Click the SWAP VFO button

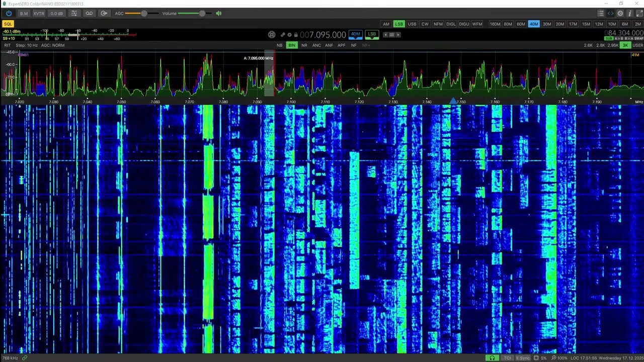[x=638, y=38]
